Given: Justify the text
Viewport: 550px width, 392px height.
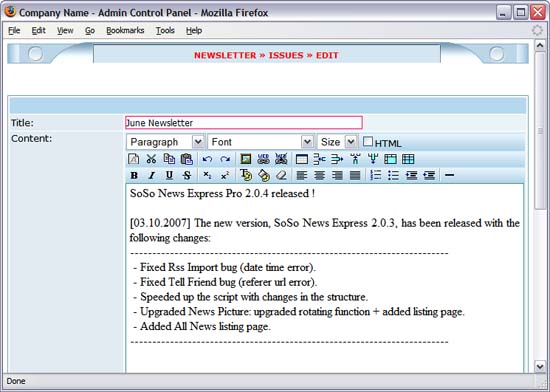Looking at the screenshot, I should (x=355, y=175).
